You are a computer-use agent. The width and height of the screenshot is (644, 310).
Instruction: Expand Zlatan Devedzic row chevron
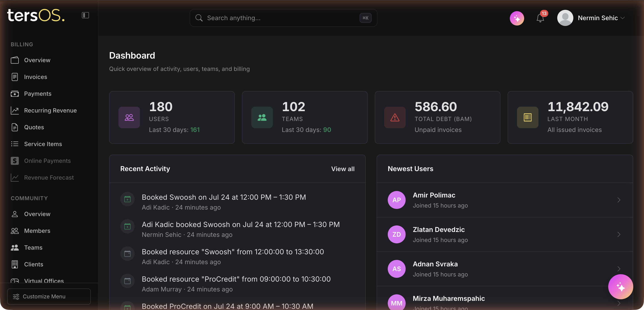click(x=619, y=234)
